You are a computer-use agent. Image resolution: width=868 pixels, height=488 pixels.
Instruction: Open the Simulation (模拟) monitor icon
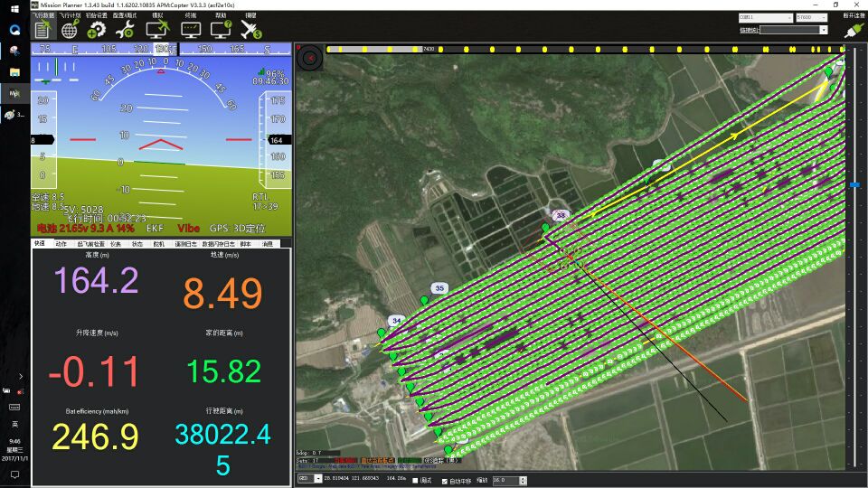click(157, 29)
